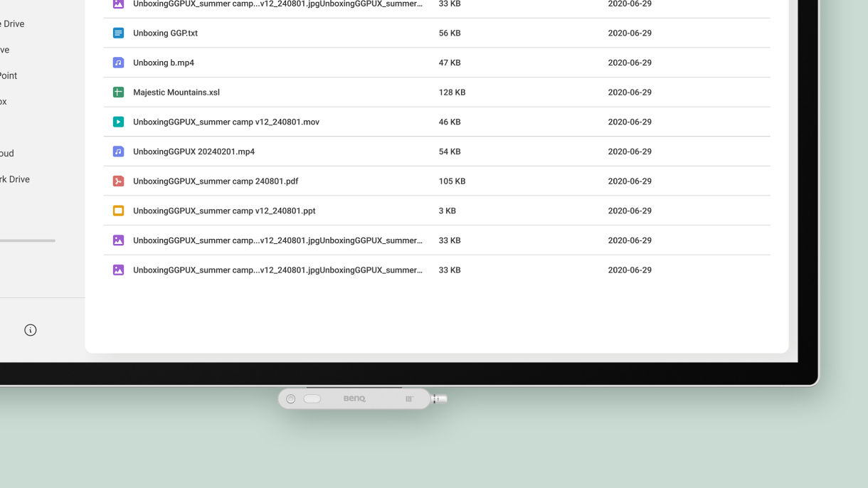Screen dimensions: 868x488
Task: Click the music icon beside UnboxingGGPUX 20240201.mp4
Action: tap(118, 152)
